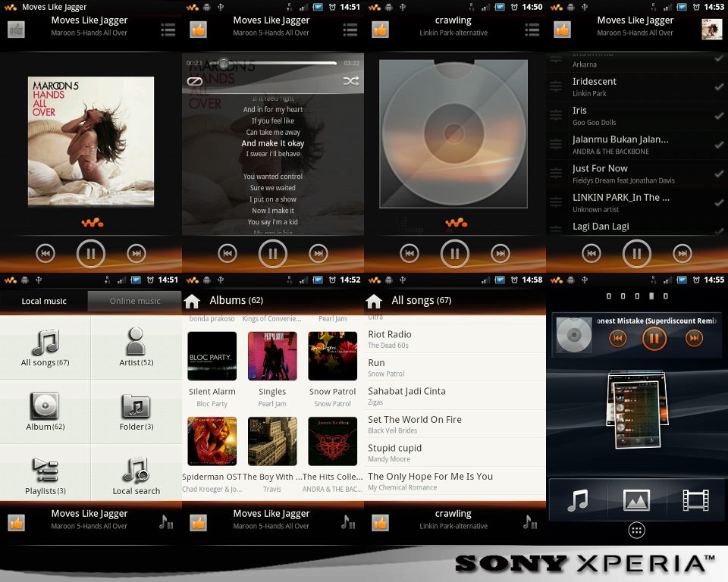728x582 pixels.
Task: Play Set The World On Fire
Action: (x=455, y=424)
